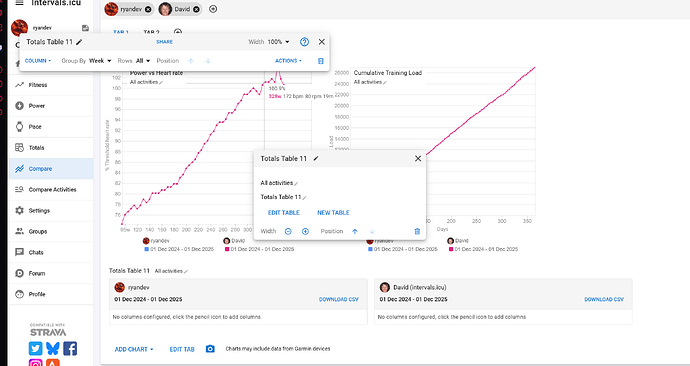The height and width of the screenshot is (366, 690).
Task: Remove David chip from comparison
Action: 196,9
